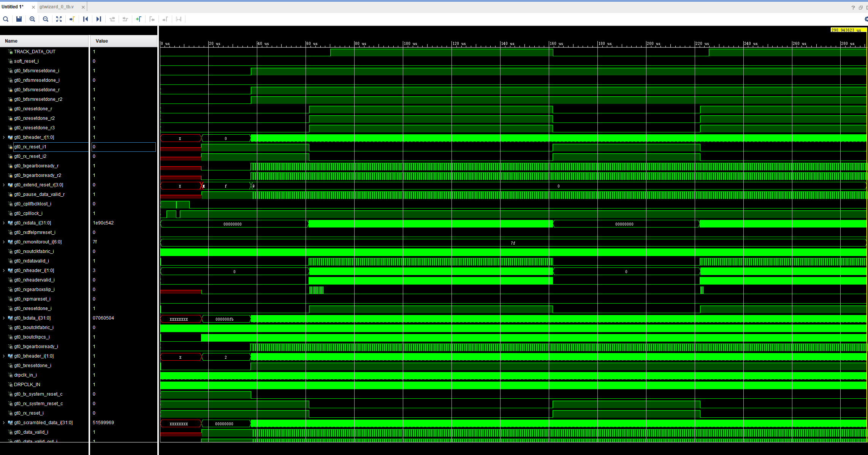Expand the gt0_scrambled_data_i[31:0] bus
Image resolution: width=868 pixels, height=455 pixels.
coord(4,423)
